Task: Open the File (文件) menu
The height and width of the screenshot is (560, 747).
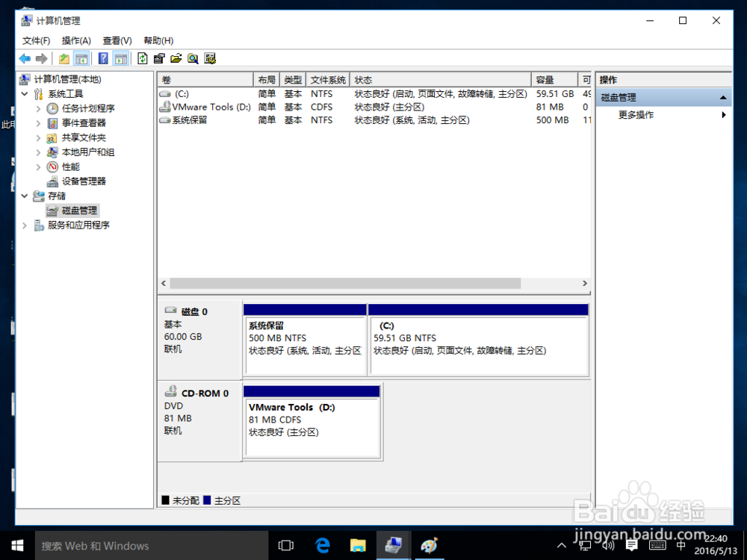Action: click(x=36, y=40)
